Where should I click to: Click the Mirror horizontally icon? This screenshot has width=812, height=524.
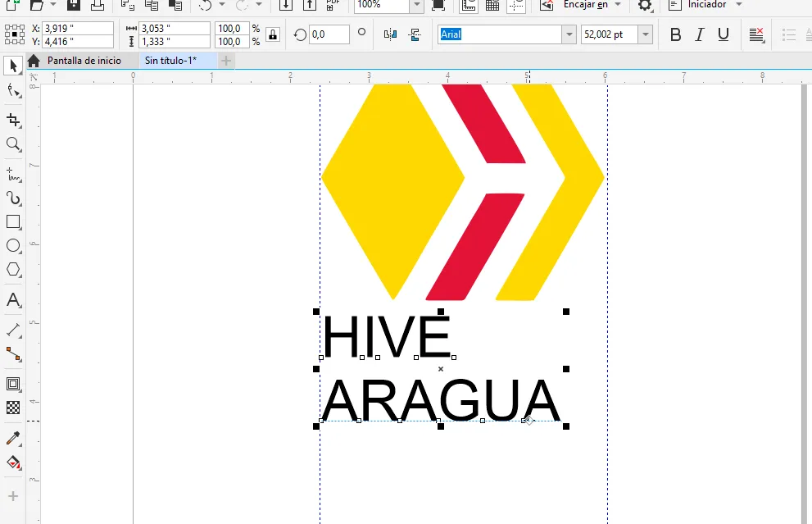point(391,34)
